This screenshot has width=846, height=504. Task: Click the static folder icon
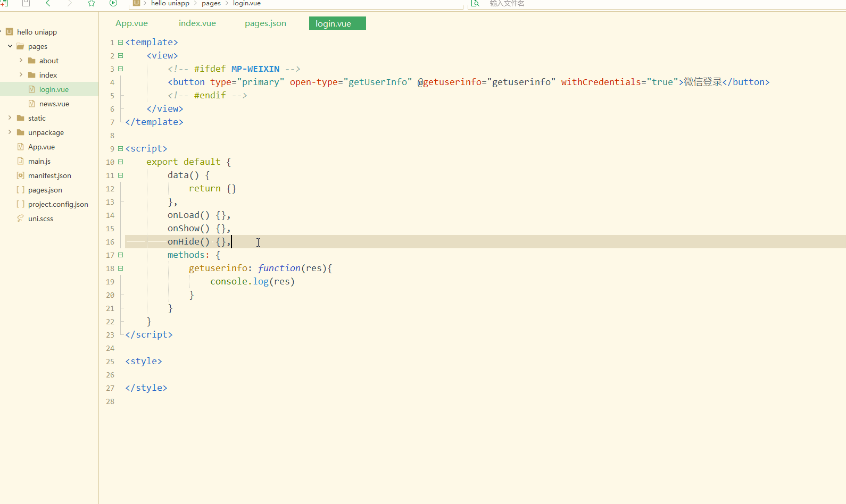[20, 118]
